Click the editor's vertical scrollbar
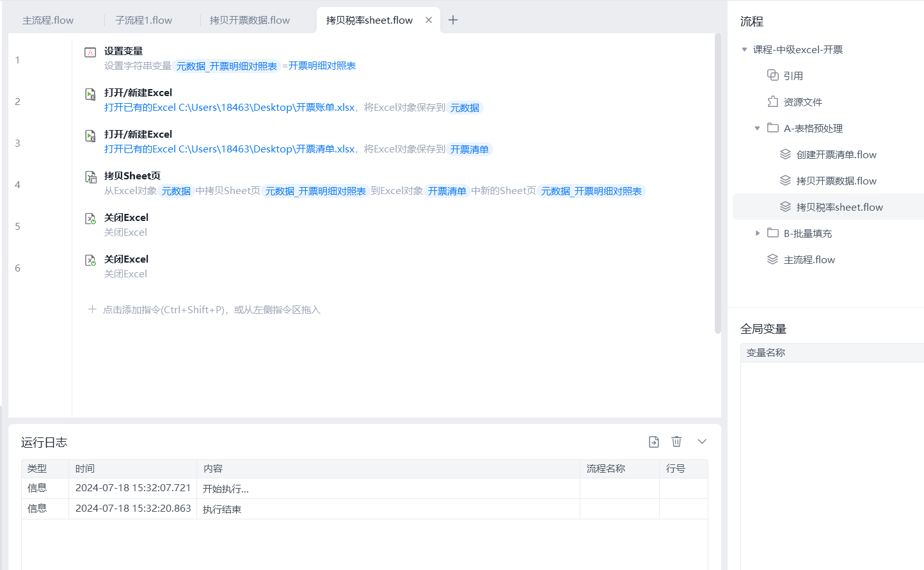This screenshot has width=924, height=570. click(x=717, y=186)
